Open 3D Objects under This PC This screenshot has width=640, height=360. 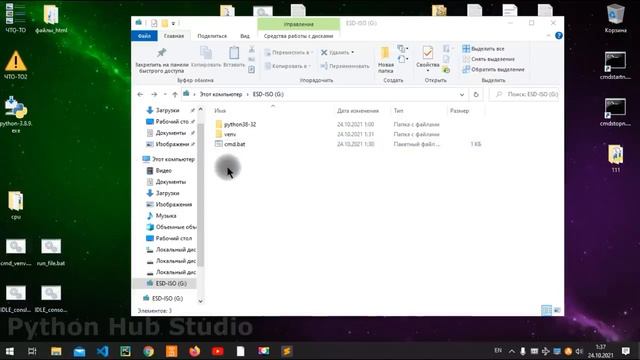[176, 227]
